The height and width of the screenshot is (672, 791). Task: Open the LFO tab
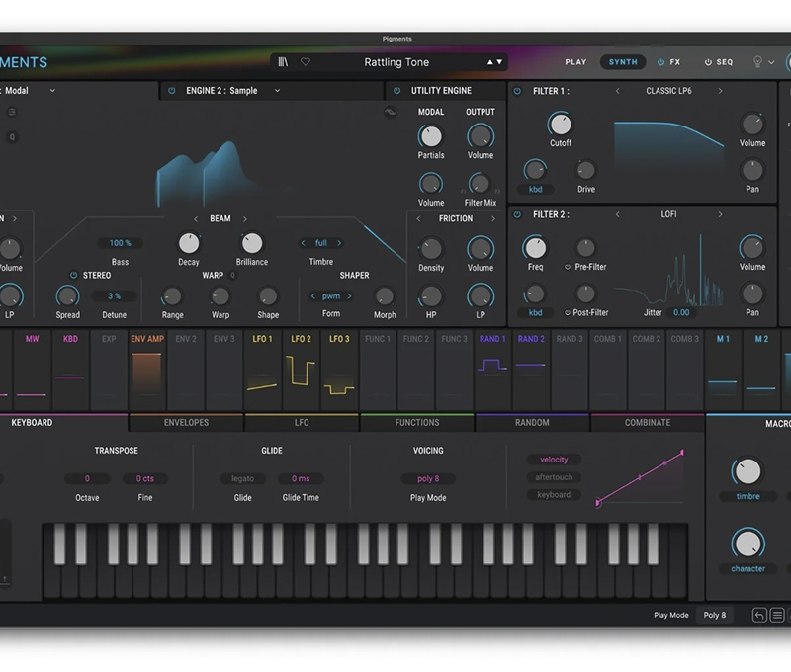pyautogui.click(x=302, y=422)
